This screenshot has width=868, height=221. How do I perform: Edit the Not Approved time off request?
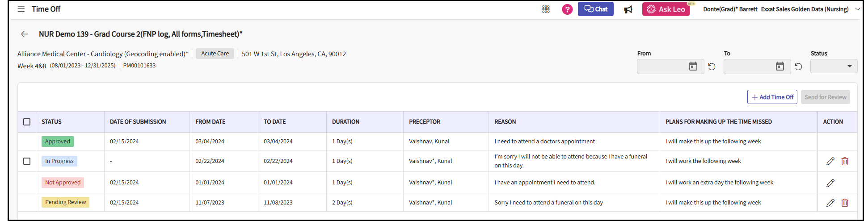830,183
